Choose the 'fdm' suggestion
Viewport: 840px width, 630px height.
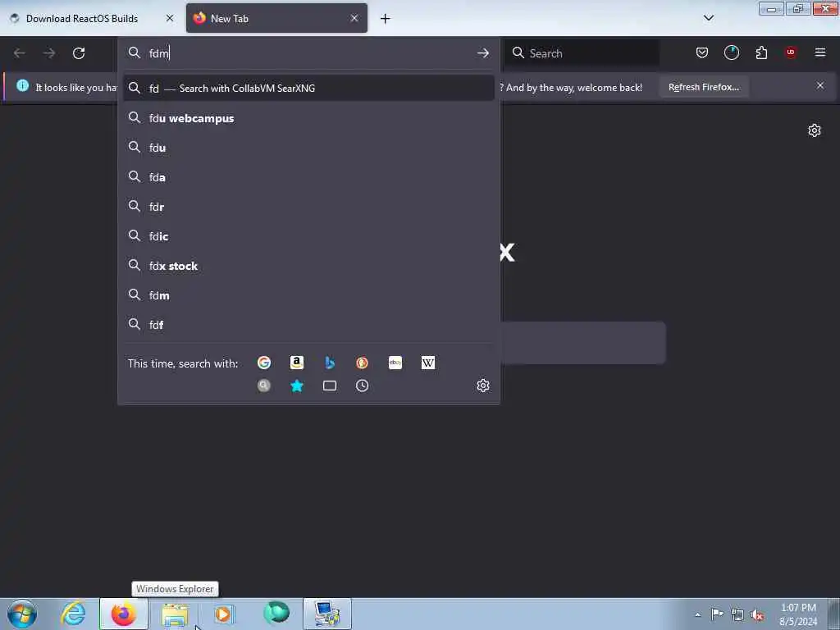pyautogui.click(x=308, y=295)
